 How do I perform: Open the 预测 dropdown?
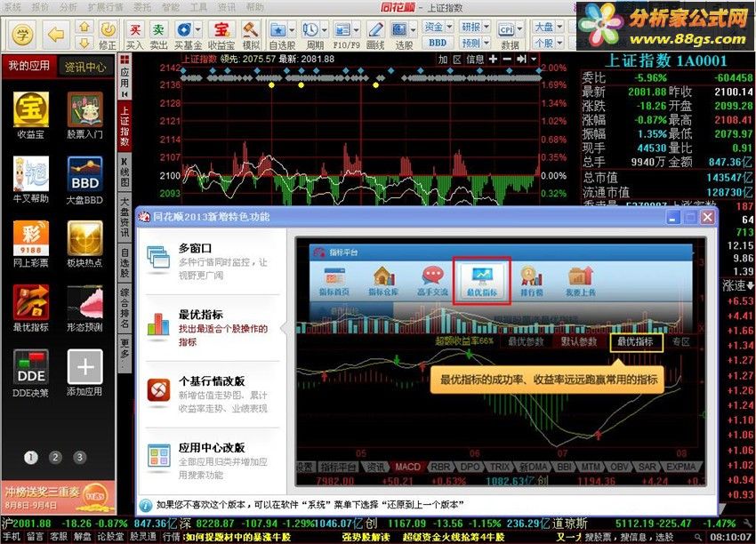475,43
